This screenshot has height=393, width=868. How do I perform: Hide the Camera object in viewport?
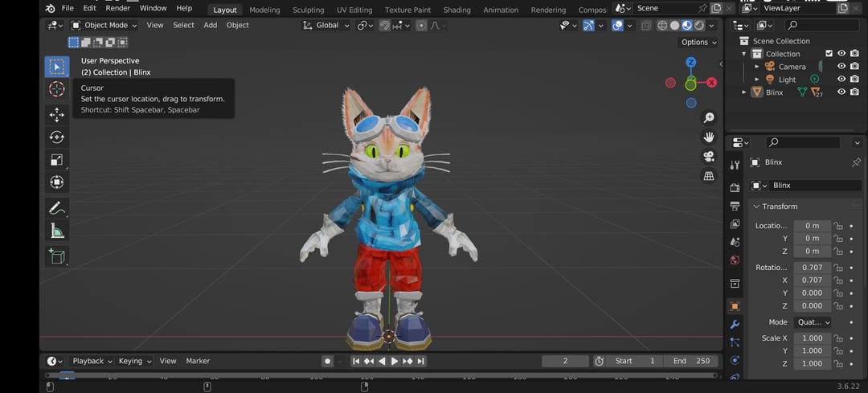841,67
